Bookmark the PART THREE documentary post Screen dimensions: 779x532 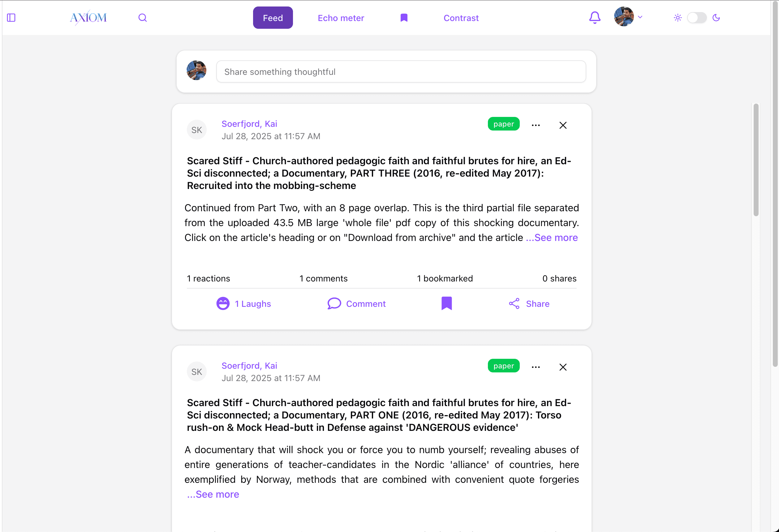pyautogui.click(x=446, y=303)
